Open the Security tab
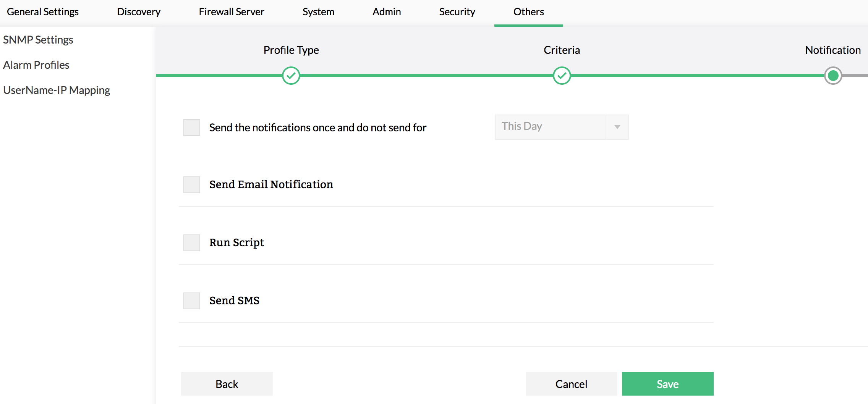Image resolution: width=868 pixels, height=404 pixels. point(457,12)
